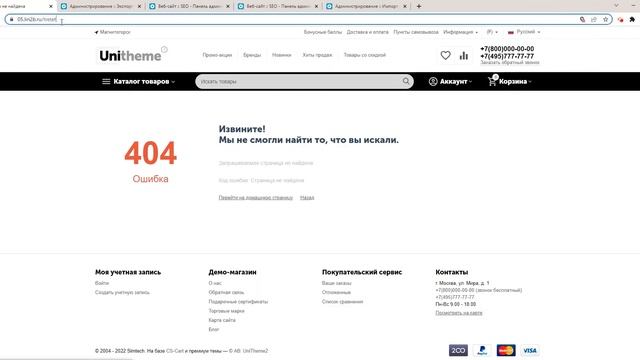Click the browser share page icon
640x360 pixels.
pyautogui.click(x=594, y=19)
